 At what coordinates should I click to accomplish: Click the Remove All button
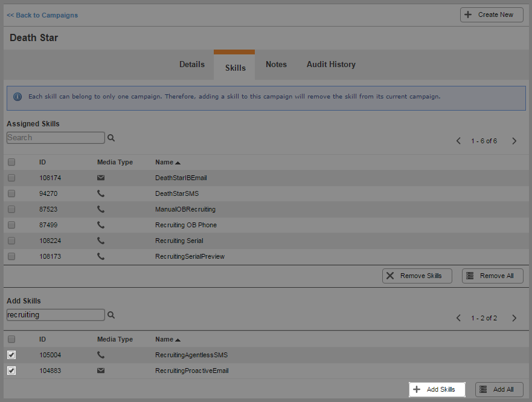pyautogui.click(x=493, y=276)
